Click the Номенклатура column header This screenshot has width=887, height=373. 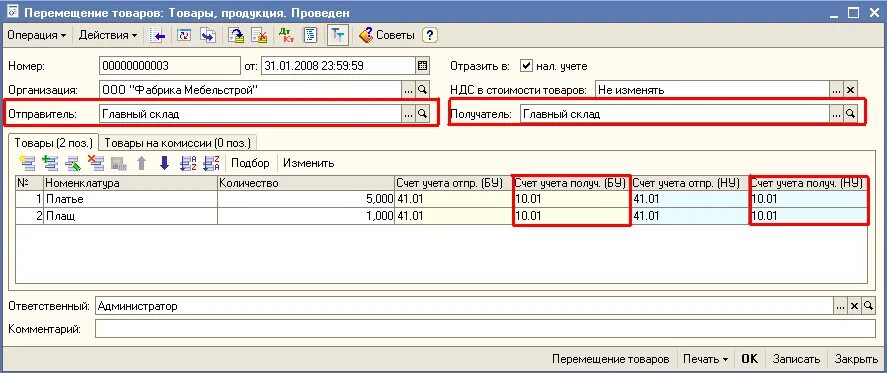131,183
